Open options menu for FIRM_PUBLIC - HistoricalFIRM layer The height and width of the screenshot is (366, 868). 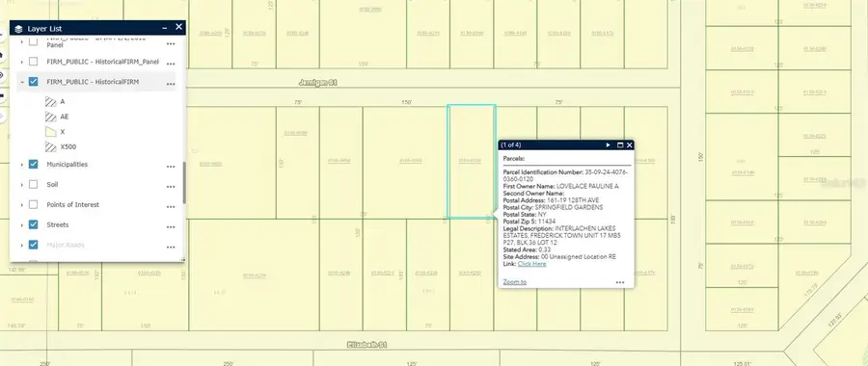(x=171, y=84)
